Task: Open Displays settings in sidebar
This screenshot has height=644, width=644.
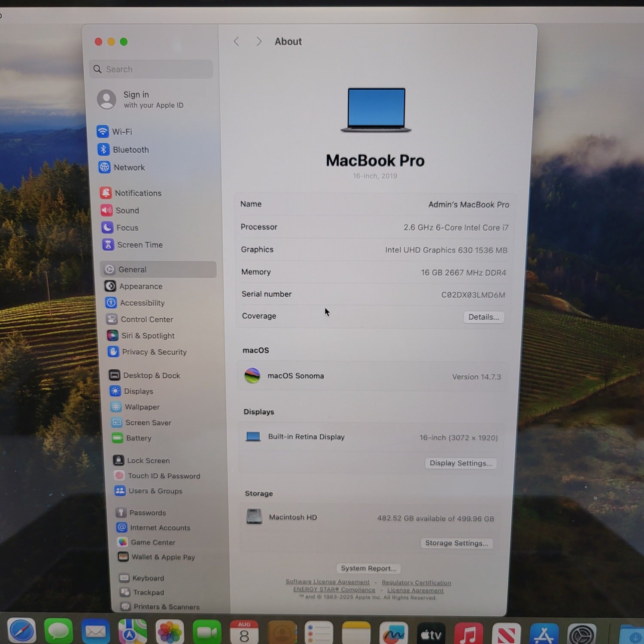Action: 131,391
